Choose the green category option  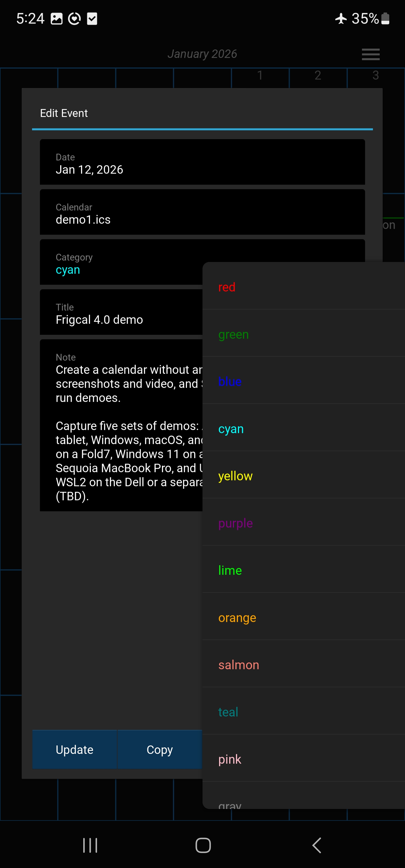[x=303, y=334]
